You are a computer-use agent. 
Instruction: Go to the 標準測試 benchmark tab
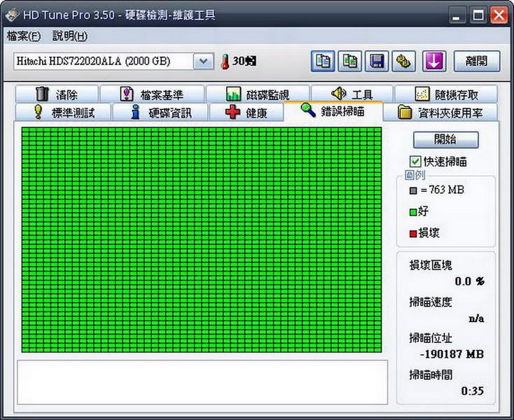pos(63,113)
